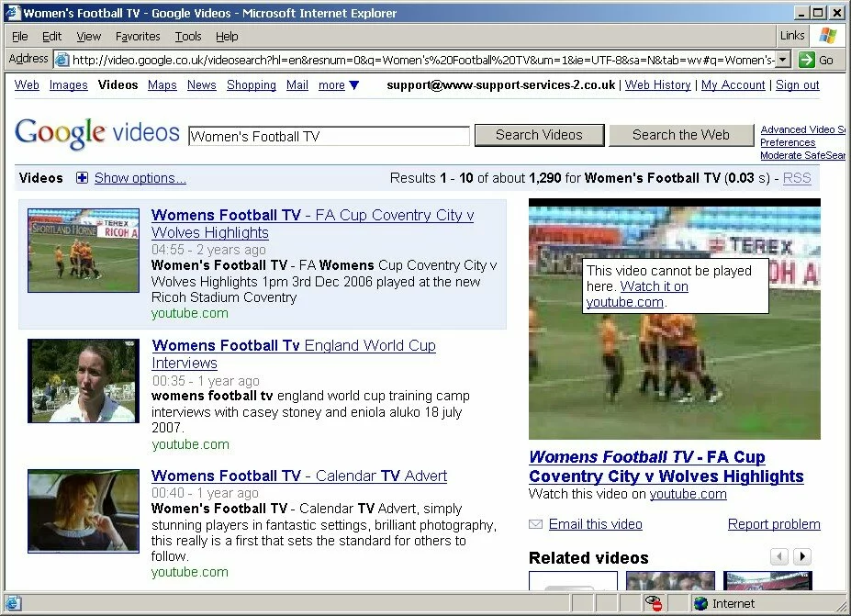This screenshot has height=616, width=851.
Task: Open Preferences link
Action: [x=788, y=142]
